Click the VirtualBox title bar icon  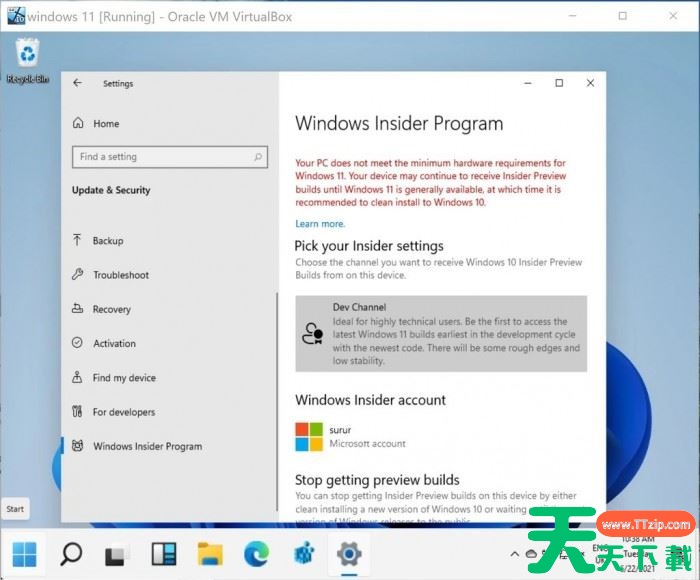point(16,16)
